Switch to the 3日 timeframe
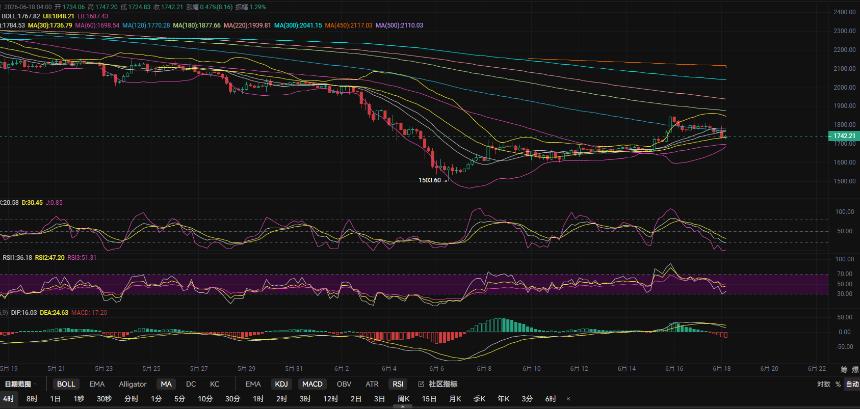 point(380,399)
